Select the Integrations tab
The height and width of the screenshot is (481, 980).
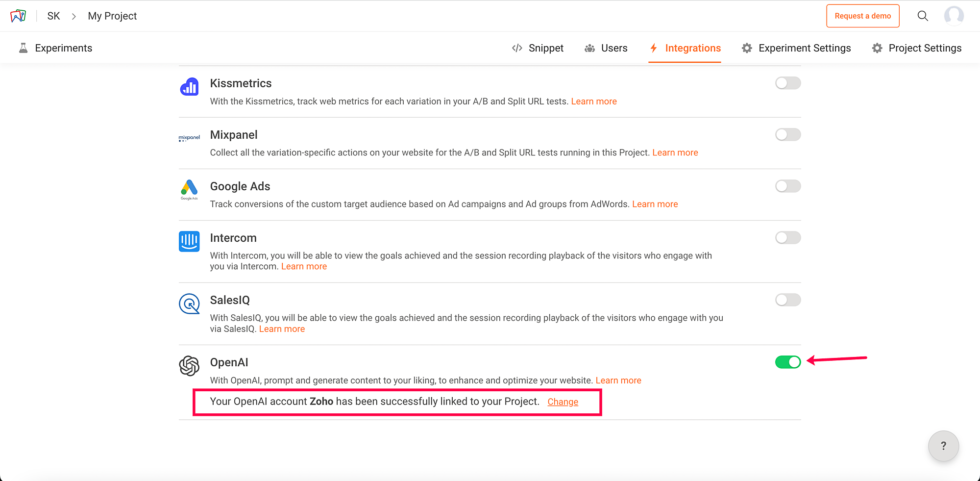(x=685, y=48)
